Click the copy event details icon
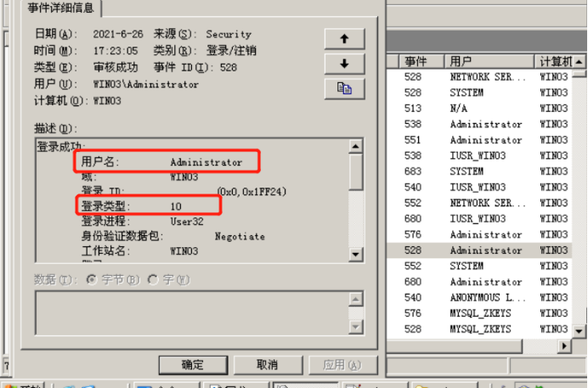 click(344, 88)
